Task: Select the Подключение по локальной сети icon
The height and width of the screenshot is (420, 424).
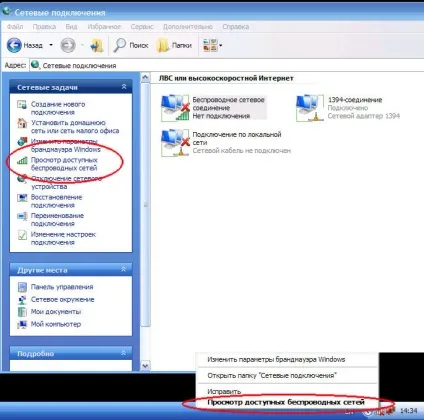Action: click(175, 143)
